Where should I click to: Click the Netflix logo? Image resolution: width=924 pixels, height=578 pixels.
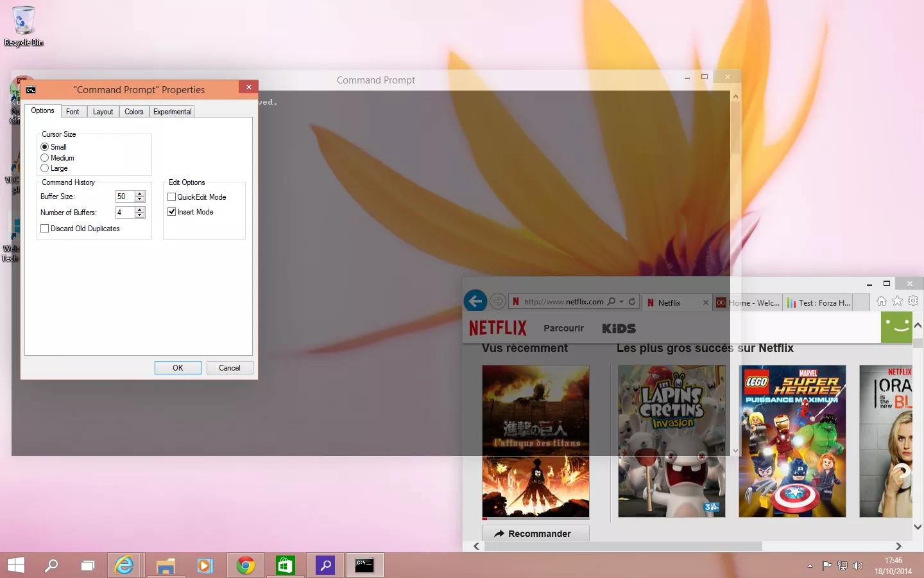pyautogui.click(x=497, y=328)
